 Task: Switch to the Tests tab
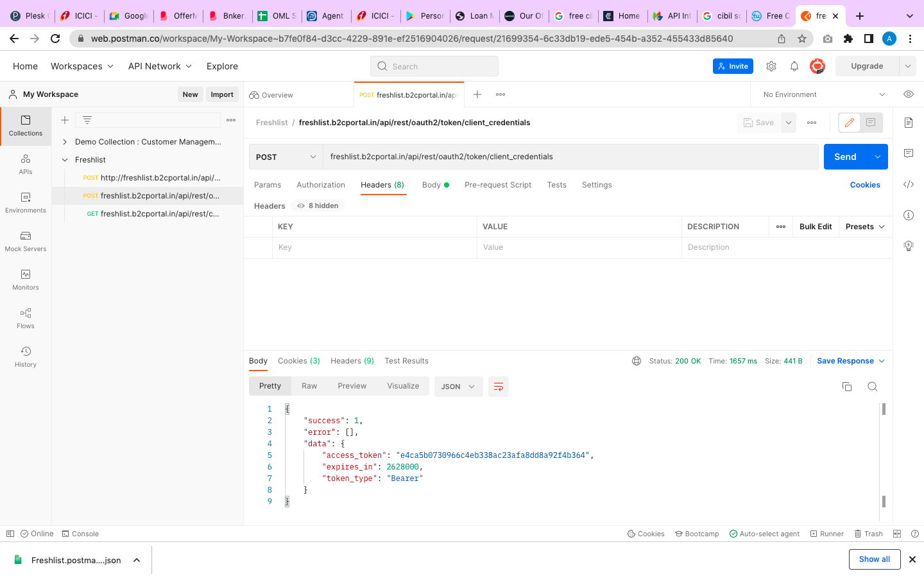point(557,185)
